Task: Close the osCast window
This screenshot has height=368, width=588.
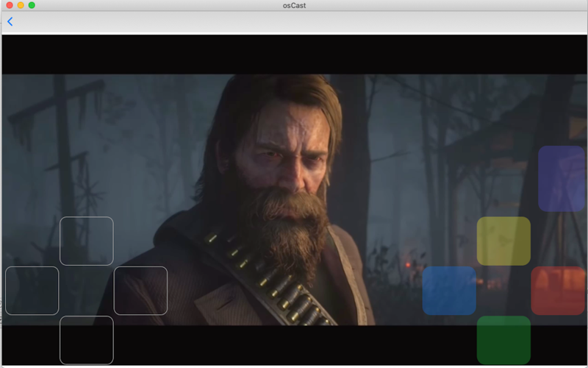Action: [10, 5]
